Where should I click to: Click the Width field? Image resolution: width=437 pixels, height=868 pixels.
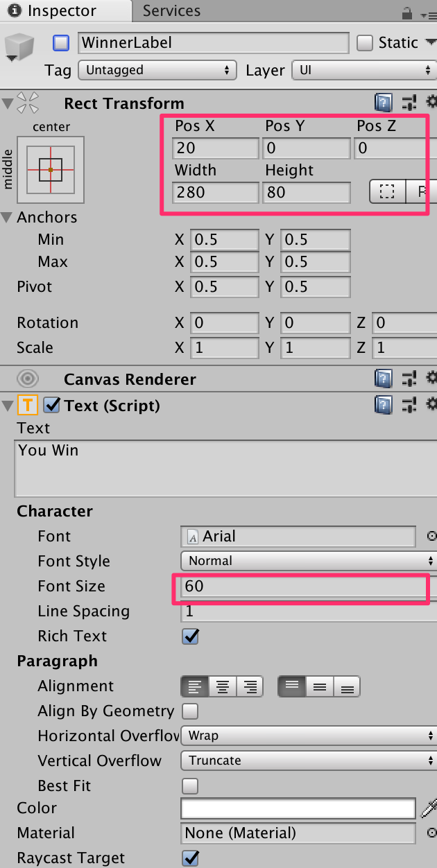coord(216,192)
